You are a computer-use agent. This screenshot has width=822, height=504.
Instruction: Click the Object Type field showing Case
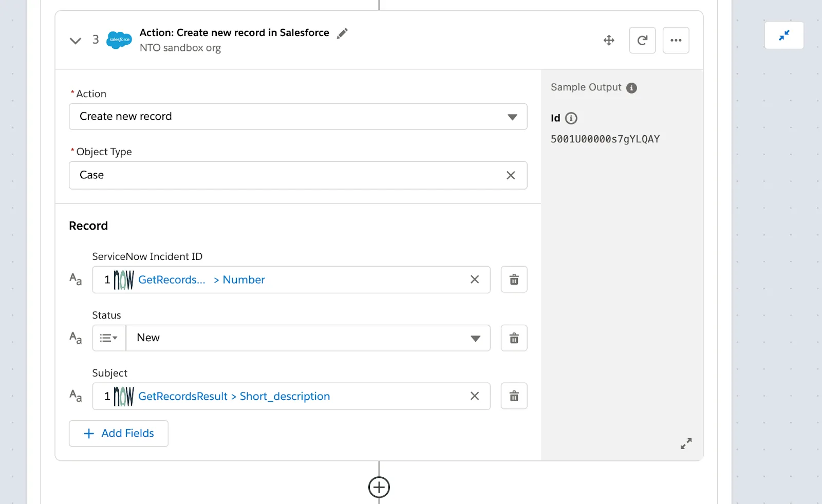288,175
